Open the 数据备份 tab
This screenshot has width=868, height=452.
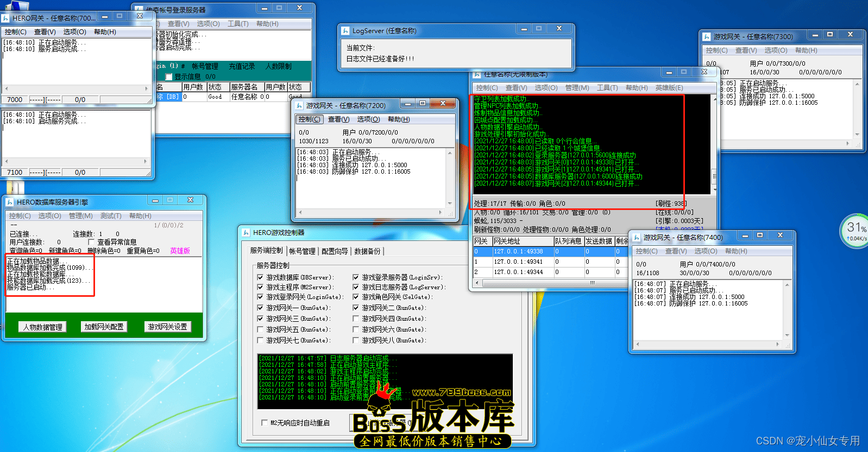pyautogui.click(x=367, y=251)
